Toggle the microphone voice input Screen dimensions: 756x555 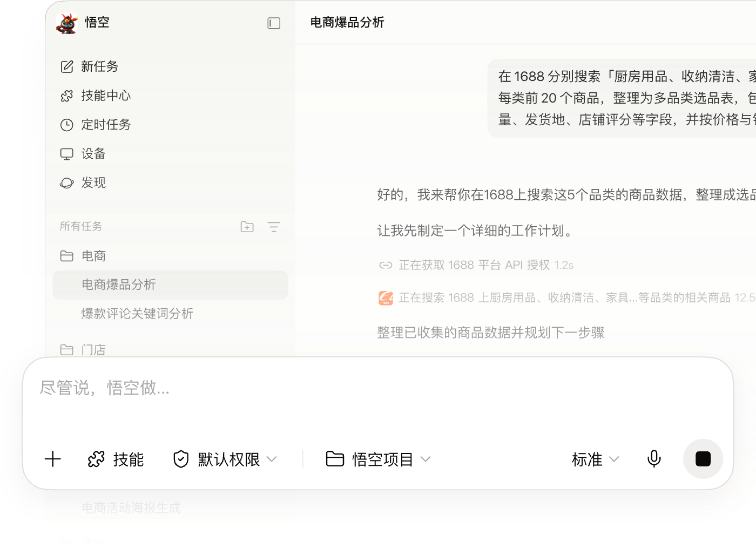(653, 459)
